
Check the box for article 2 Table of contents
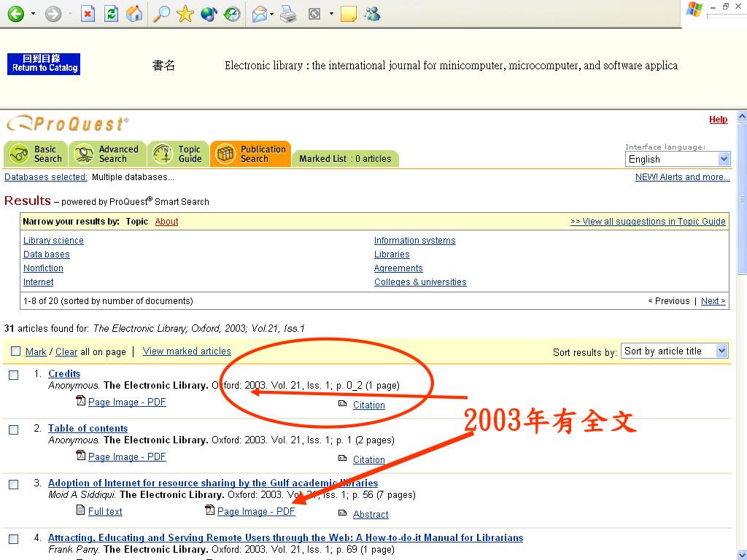[x=14, y=430]
